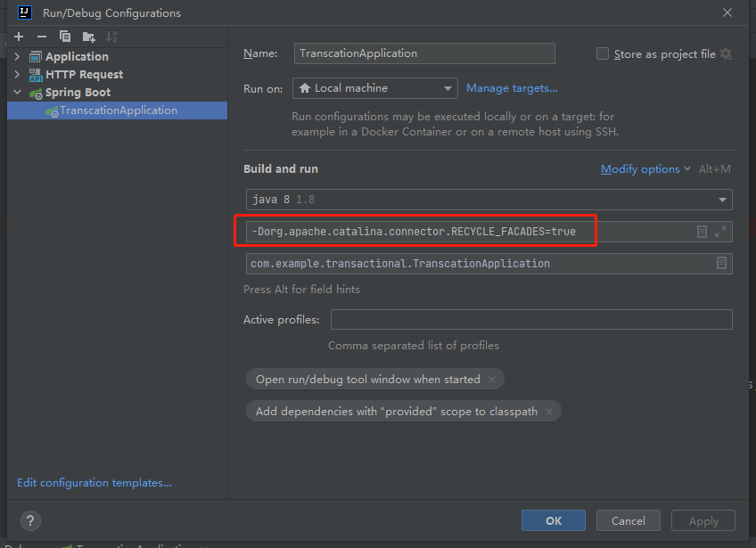Enable Store as project file checkbox
The width and height of the screenshot is (756, 548).
point(602,53)
